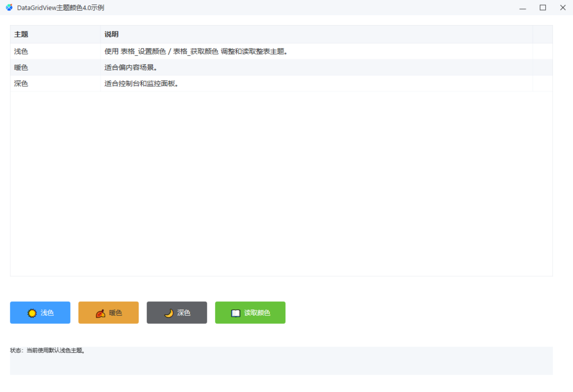Click the 读取颜色 button label
Image resolution: width=573 pixels, height=392 pixels.
point(257,313)
